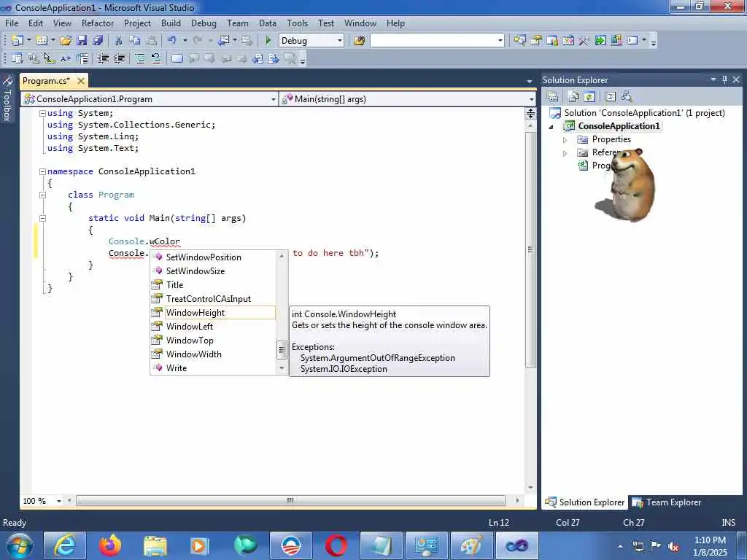Image resolution: width=747 pixels, height=560 pixels.
Task: Open the Refactor menu
Action: (x=98, y=23)
